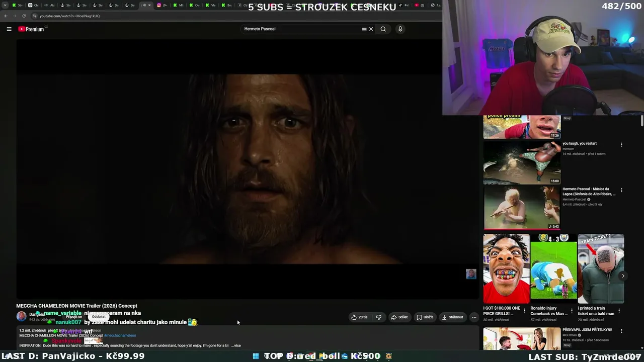Screen dimensions: 644x362
Task: Open the 'you laugh, you restart' thumbnail
Action: click(522, 162)
